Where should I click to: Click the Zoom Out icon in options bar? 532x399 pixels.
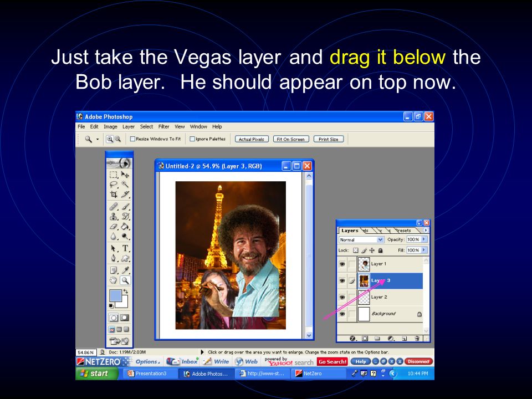[117, 139]
